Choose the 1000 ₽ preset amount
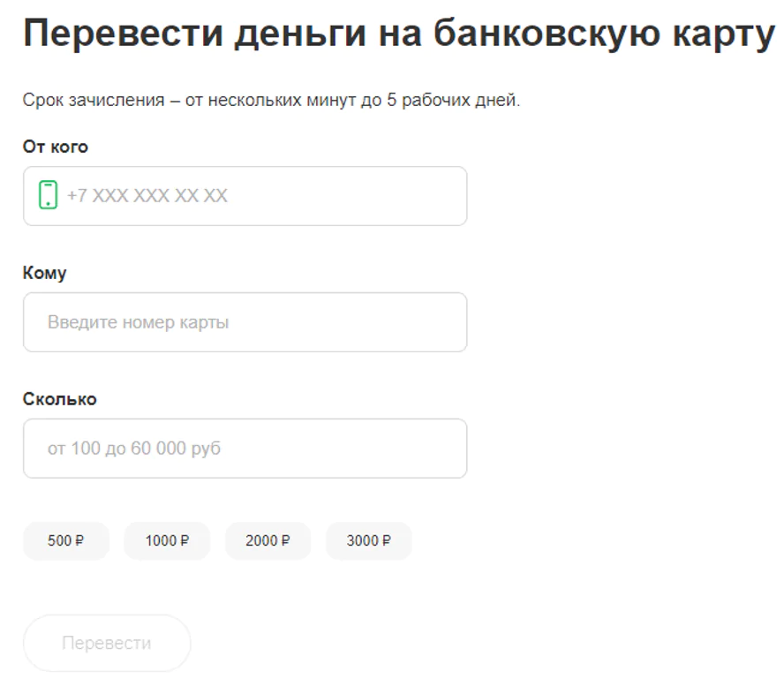Viewport: 784px width, 679px height. pos(167,541)
